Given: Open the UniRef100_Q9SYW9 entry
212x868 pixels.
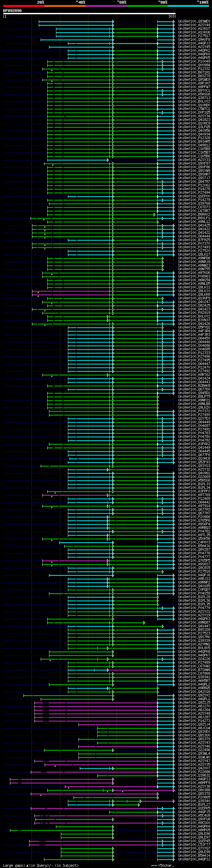Looking at the screenshot, I should [x=194, y=171].
